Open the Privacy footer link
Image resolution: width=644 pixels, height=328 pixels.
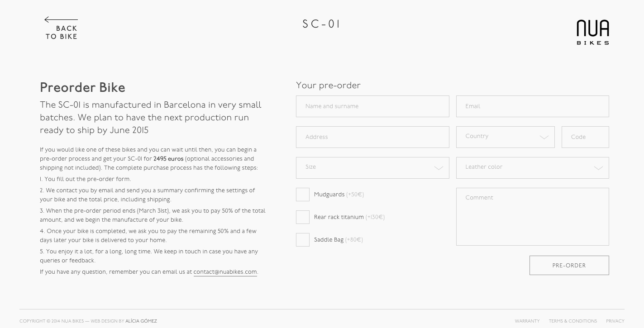point(615,321)
